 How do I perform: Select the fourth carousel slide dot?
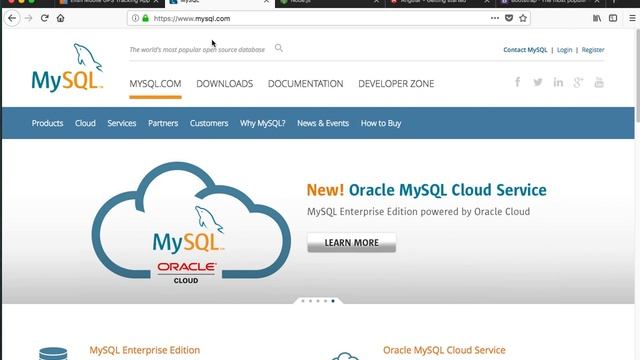[325, 301]
